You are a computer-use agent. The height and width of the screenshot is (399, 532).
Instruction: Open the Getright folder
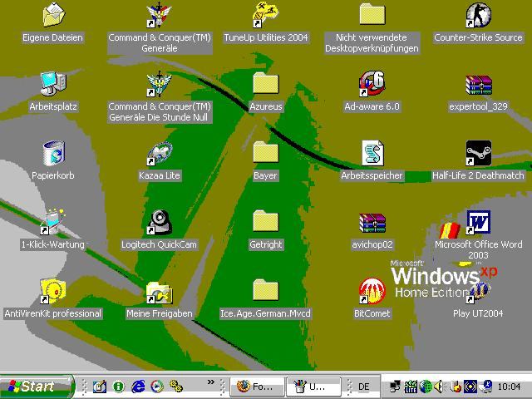pyautogui.click(x=266, y=221)
